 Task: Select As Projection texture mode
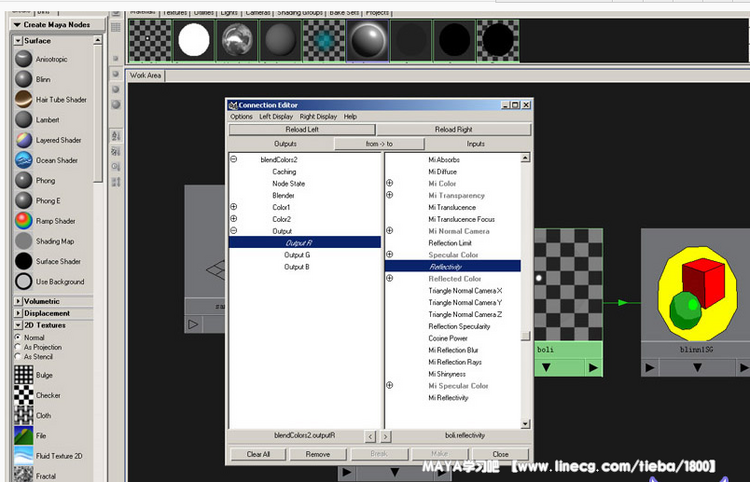pyautogui.click(x=18, y=347)
